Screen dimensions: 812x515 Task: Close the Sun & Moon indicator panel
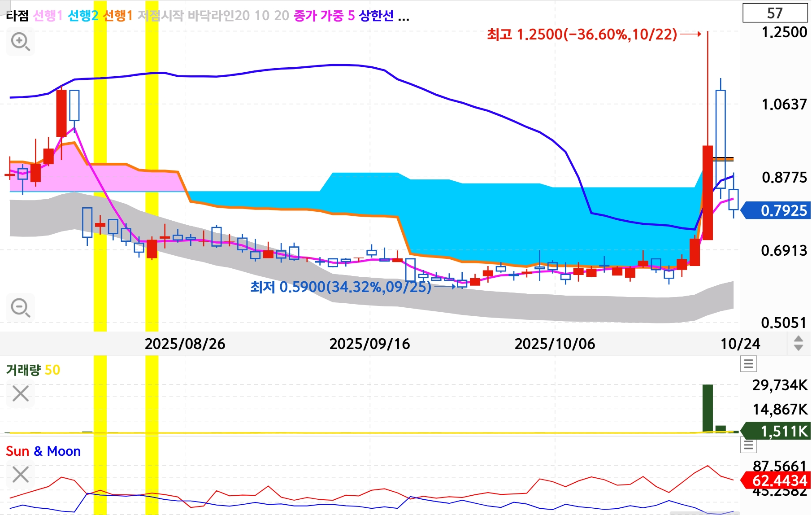[x=21, y=474]
